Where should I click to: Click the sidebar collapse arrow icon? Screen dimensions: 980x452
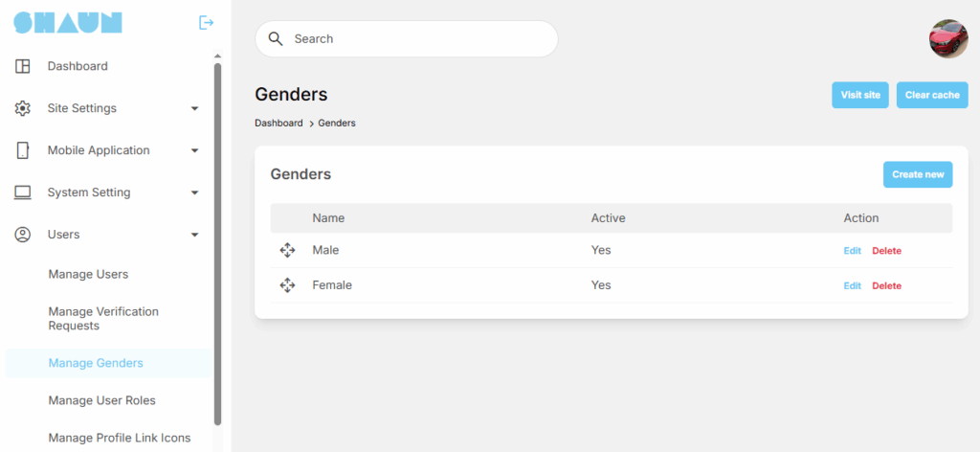tap(206, 22)
